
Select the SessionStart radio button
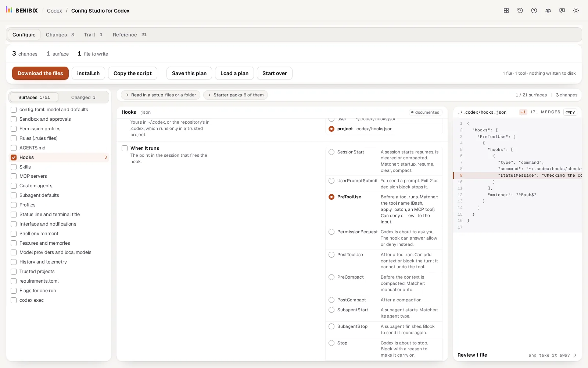click(x=331, y=152)
